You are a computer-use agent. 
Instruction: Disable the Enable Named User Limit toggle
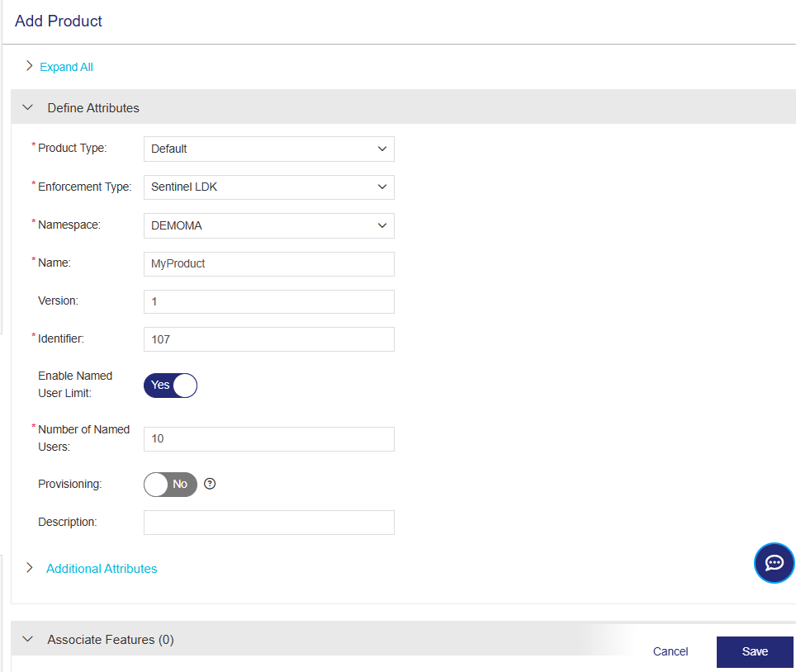[171, 386]
